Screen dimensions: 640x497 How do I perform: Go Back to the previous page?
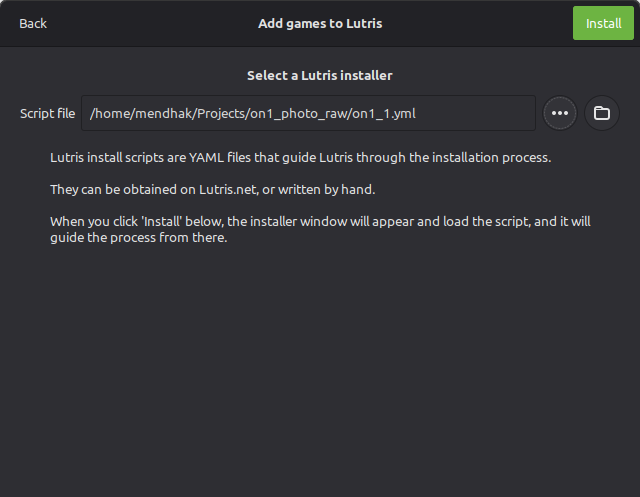pyautogui.click(x=33, y=23)
